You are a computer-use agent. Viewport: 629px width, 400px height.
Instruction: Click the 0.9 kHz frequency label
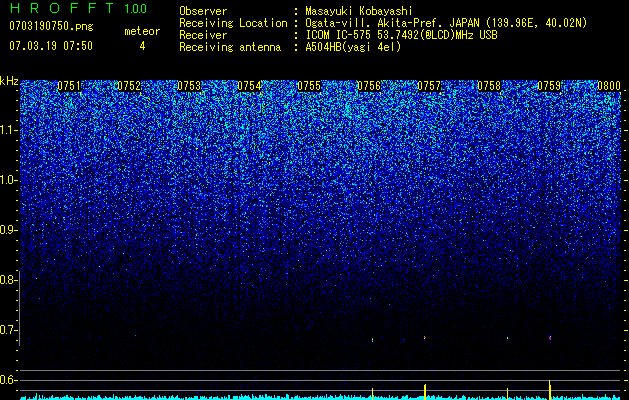pyautogui.click(x=8, y=230)
